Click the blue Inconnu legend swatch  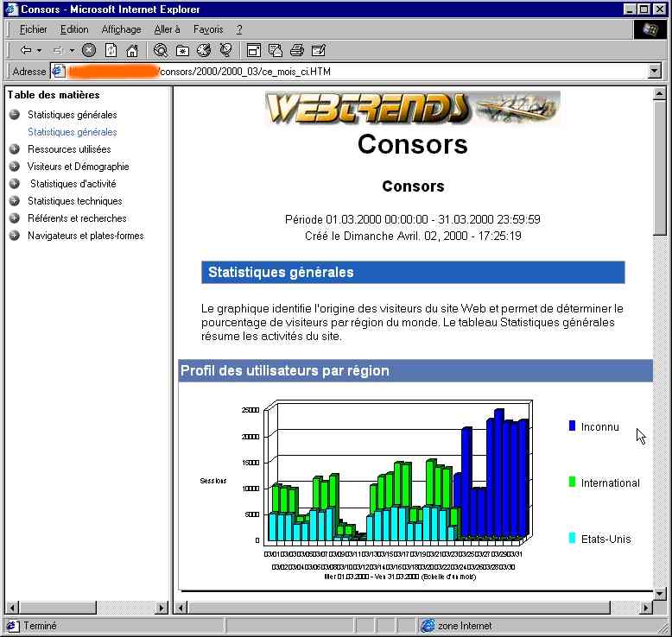pos(572,426)
